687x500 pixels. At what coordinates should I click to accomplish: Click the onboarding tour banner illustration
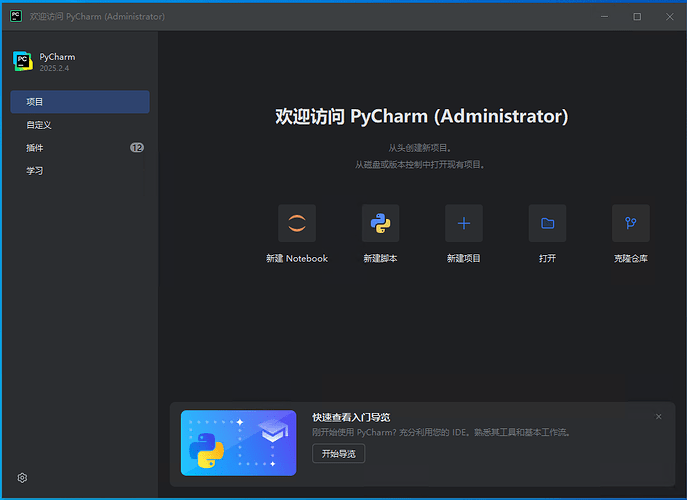238,442
